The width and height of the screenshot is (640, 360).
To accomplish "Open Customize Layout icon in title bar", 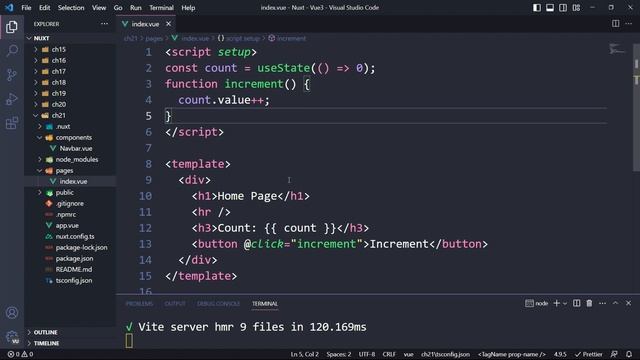I will click(x=576, y=8).
